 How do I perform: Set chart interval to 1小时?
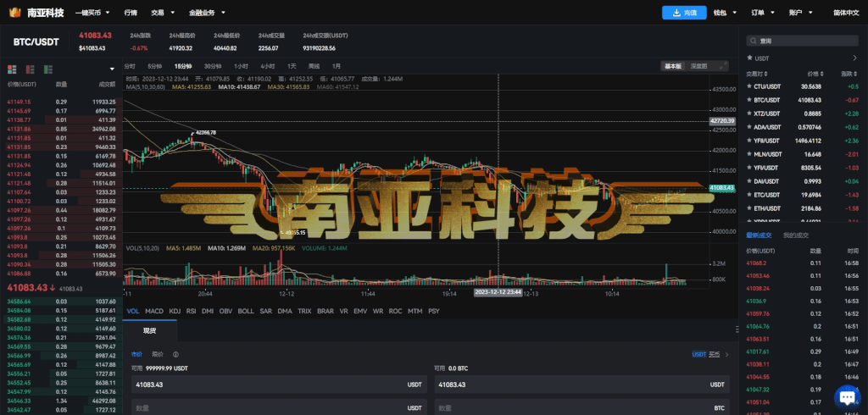pyautogui.click(x=241, y=66)
